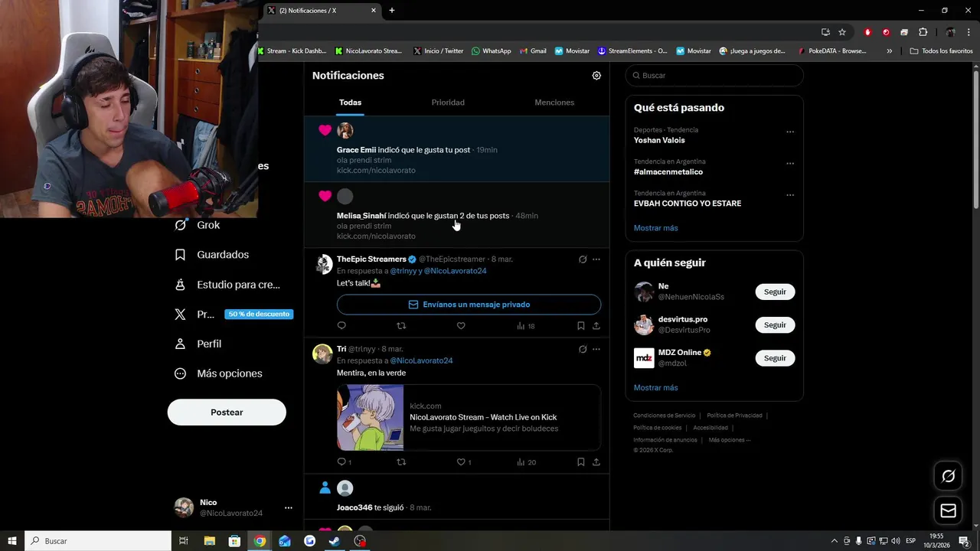Select the Todas tab
The height and width of the screenshot is (551, 980).
[x=350, y=103]
